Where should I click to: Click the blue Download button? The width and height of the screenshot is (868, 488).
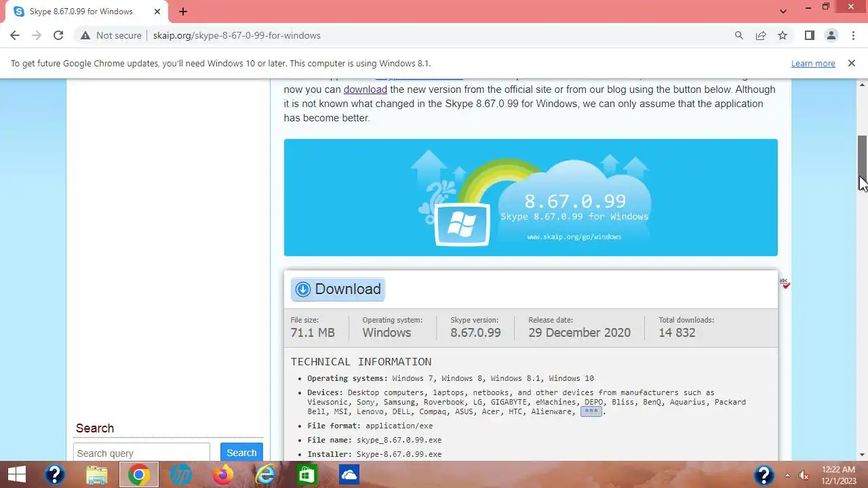(338, 289)
